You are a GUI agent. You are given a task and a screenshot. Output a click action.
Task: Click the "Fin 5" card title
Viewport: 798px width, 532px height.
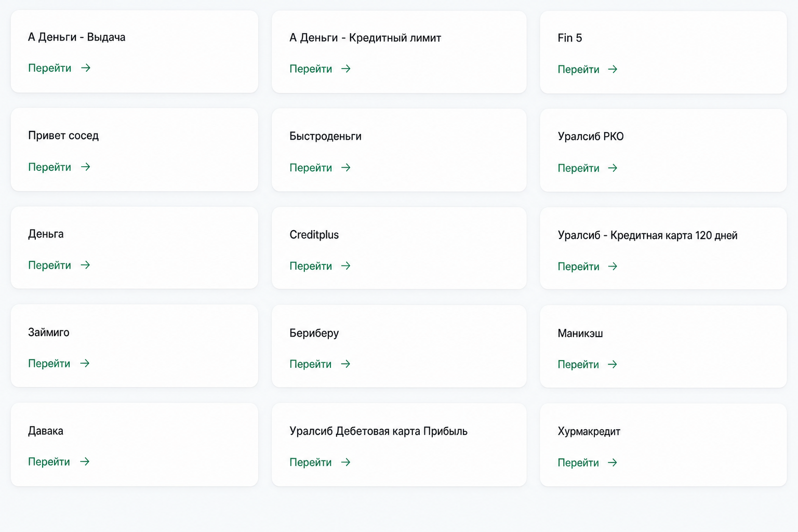click(570, 38)
